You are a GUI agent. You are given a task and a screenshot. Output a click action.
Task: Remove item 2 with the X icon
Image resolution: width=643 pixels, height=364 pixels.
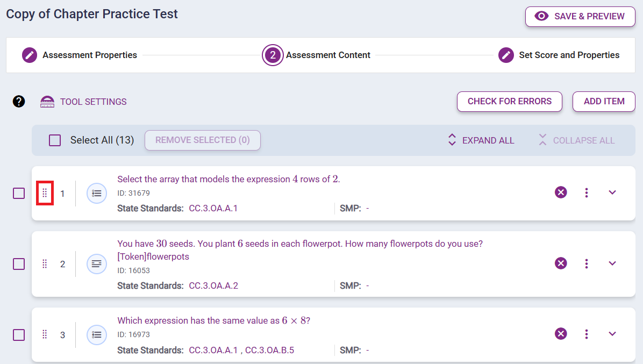click(561, 263)
